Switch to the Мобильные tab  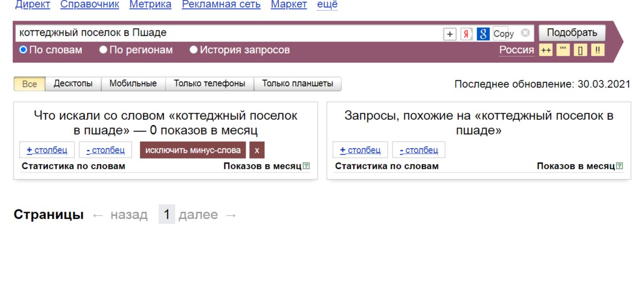coord(133,84)
